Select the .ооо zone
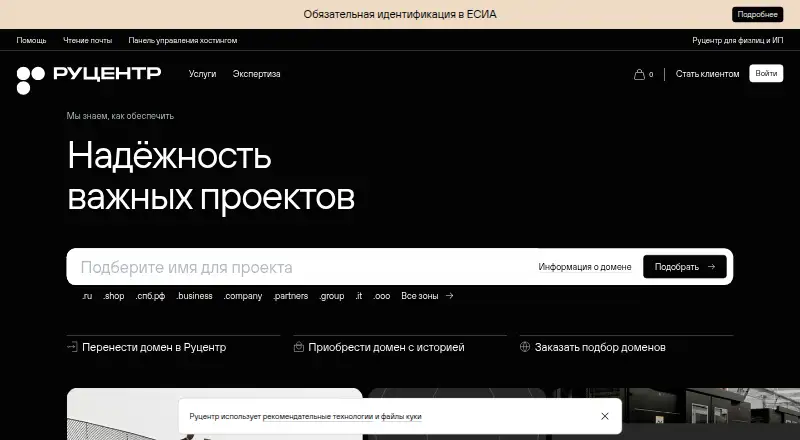The height and width of the screenshot is (440, 800). (382, 296)
